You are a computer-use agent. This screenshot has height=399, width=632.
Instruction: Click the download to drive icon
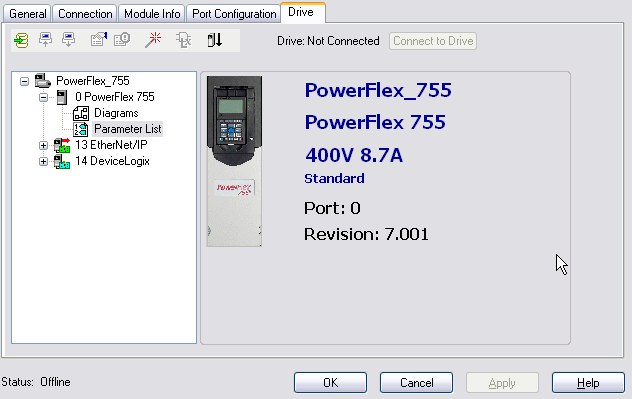(x=69, y=40)
